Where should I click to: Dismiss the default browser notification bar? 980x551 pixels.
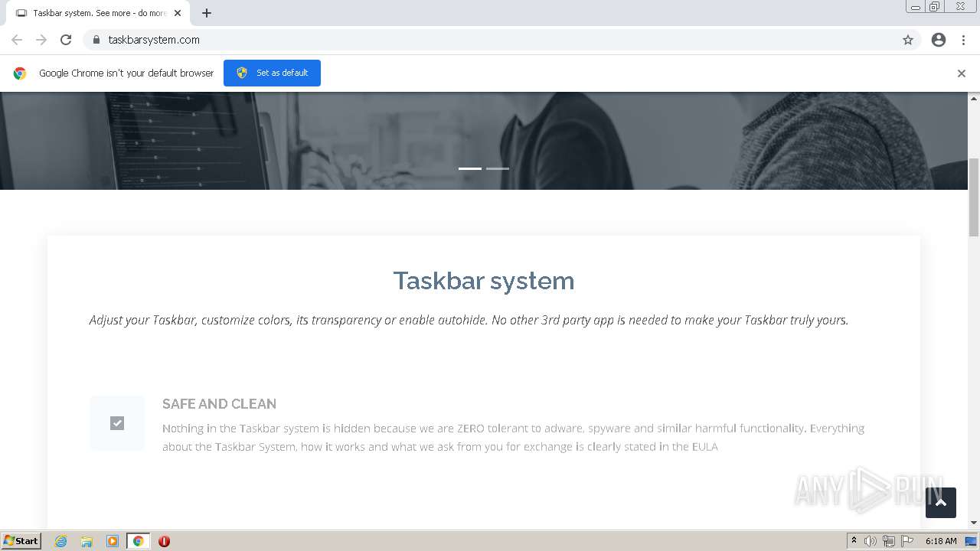tap(962, 73)
